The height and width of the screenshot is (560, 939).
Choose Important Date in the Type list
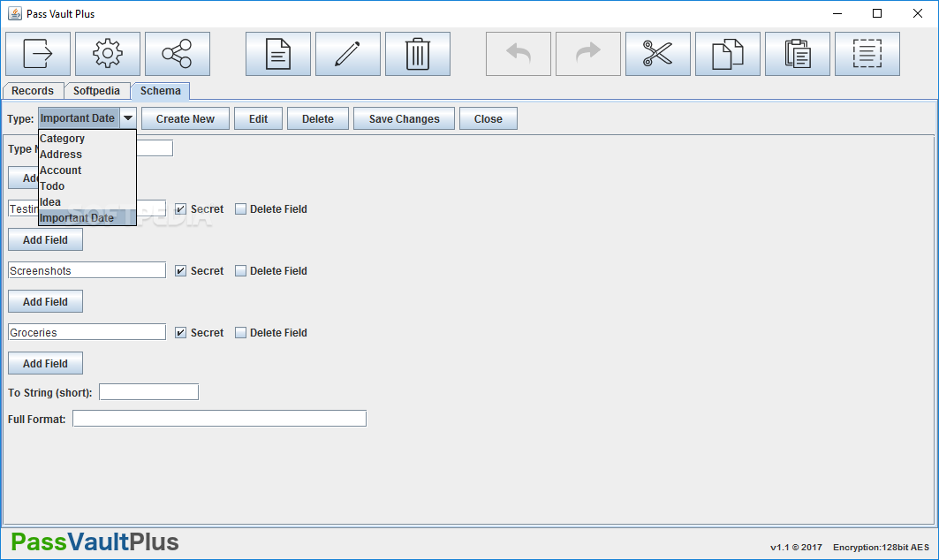[87, 218]
